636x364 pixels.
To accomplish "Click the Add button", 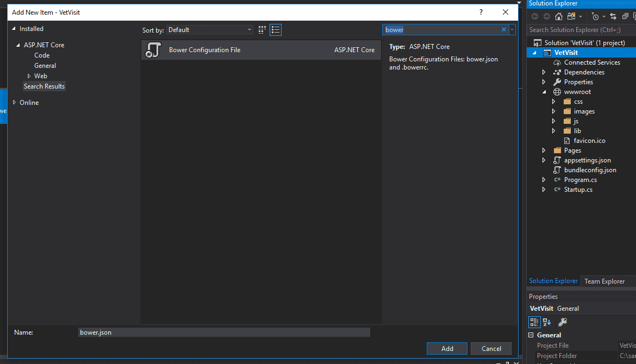I will 447,349.
